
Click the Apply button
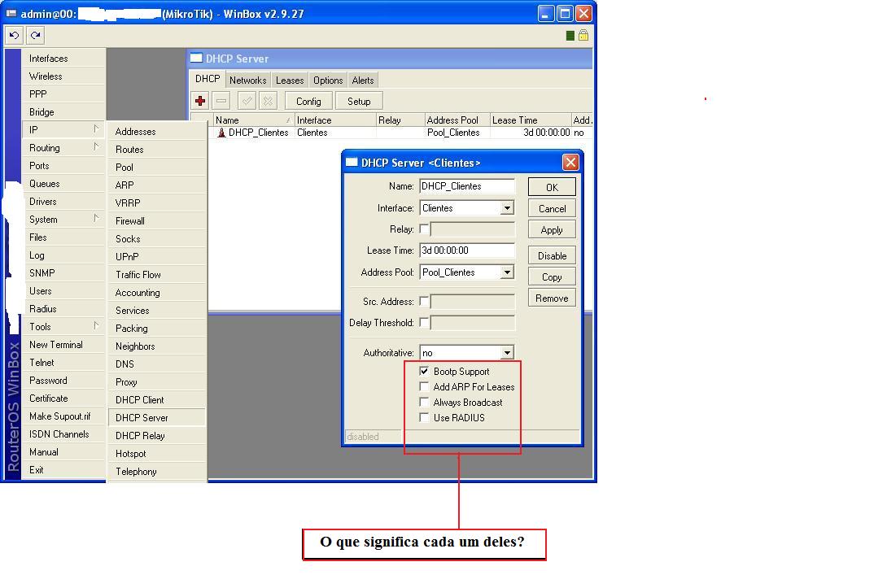coord(552,230)
